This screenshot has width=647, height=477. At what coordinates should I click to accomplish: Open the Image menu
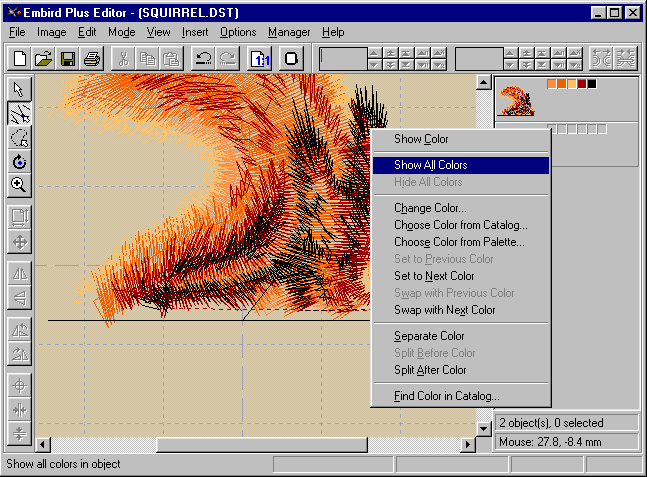pos(52,32)
